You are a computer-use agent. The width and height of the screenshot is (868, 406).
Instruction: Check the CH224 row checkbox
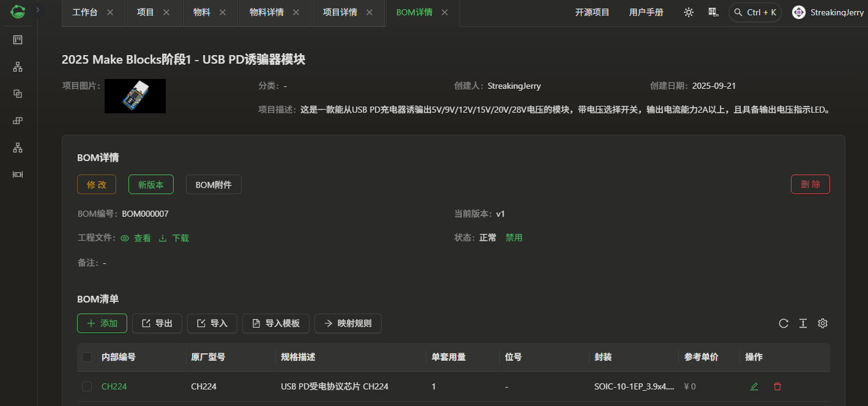[x=87, y=386]
